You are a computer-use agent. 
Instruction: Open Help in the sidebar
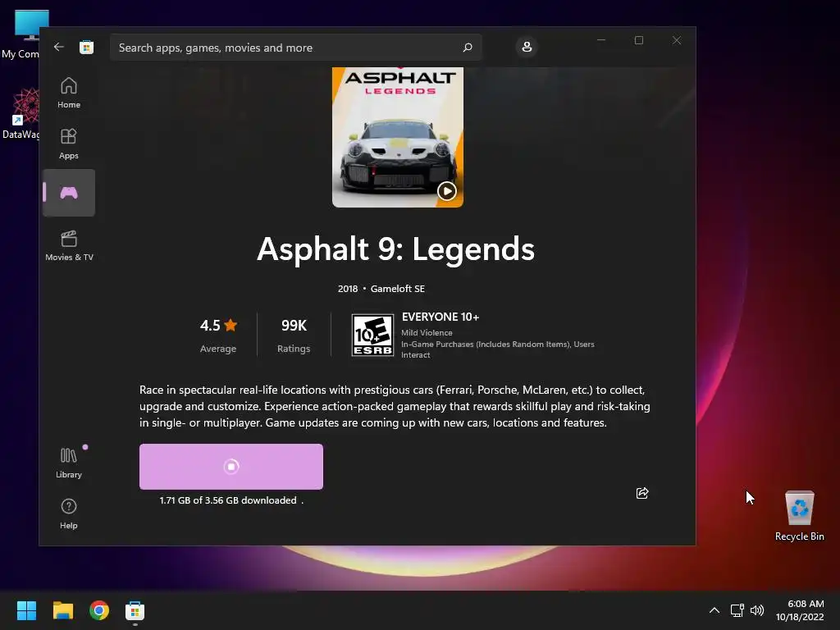(69, 514)
